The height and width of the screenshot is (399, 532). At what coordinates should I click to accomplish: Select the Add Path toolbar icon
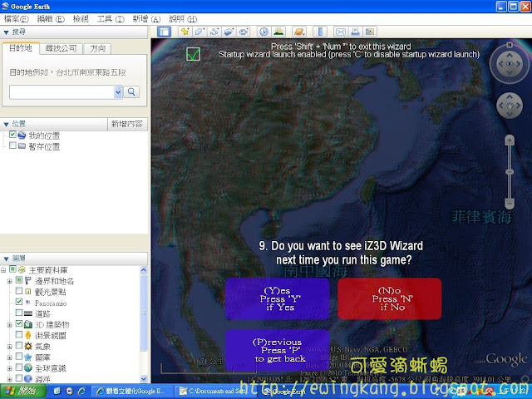[x=214, y=32]
